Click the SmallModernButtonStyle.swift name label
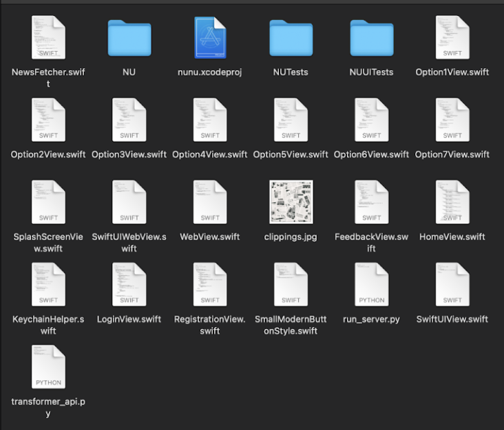This screenshot has width=504, height=430. pyautogui.click(x=291, y=325)
